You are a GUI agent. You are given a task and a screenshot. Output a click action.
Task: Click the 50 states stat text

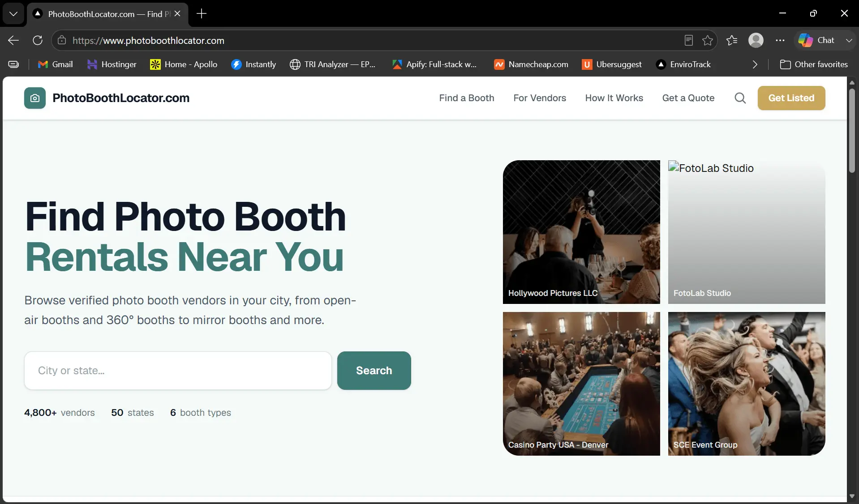click(x=133, y=413)
